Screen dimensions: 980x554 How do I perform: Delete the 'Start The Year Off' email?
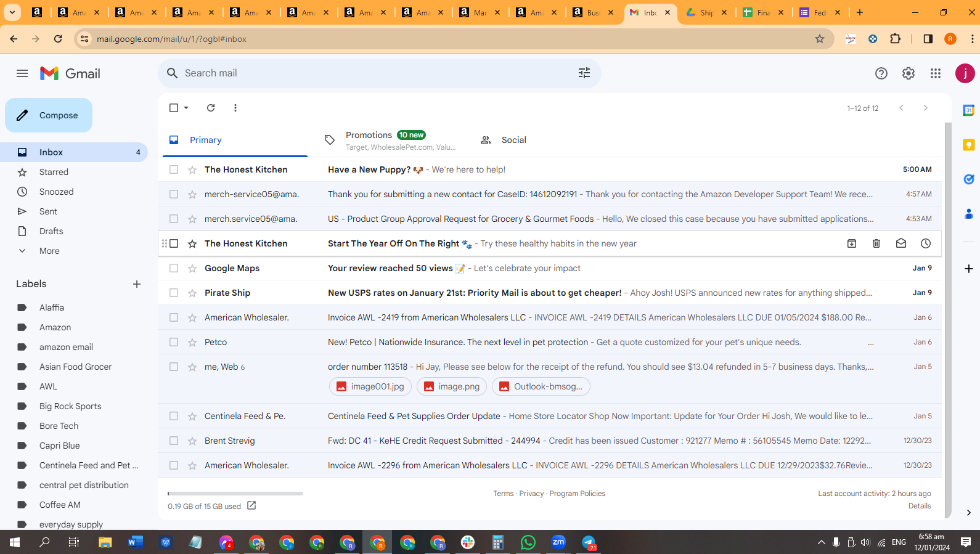click(876, 243)
